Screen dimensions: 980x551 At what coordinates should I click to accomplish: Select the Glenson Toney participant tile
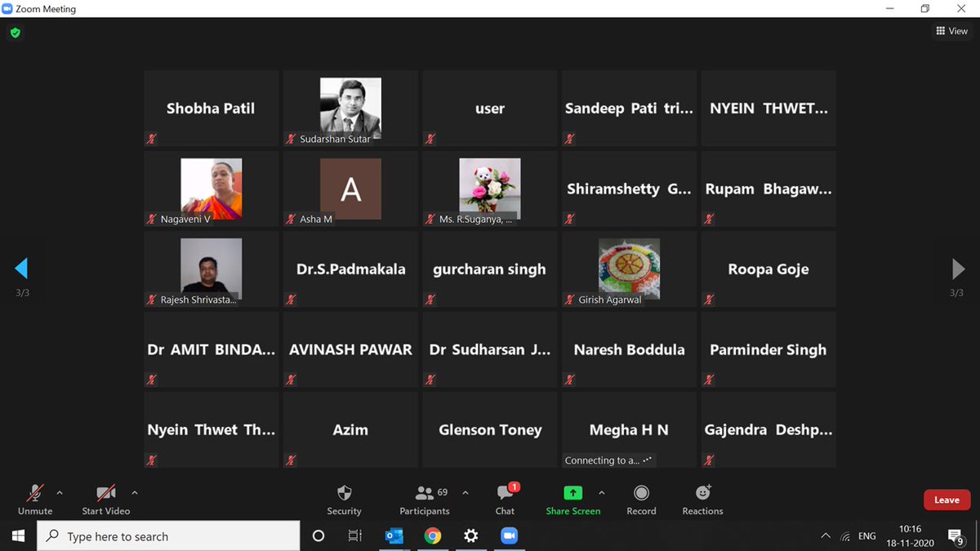pos(490,429)
